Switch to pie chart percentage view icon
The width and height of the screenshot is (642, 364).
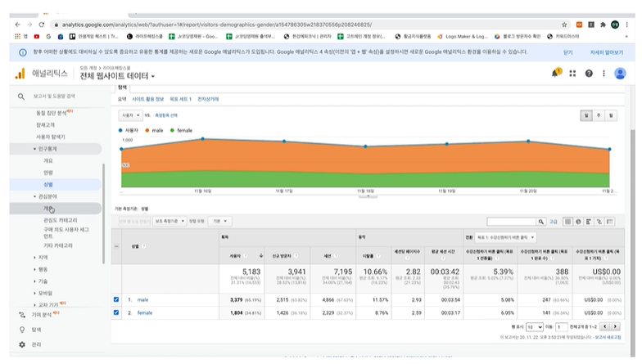pos(578,222)
